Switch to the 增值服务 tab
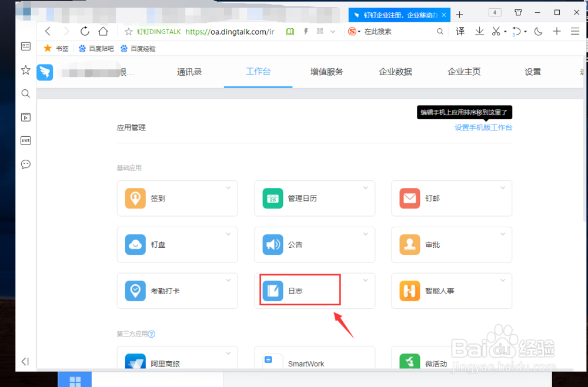588x387 pixels. click(326, 72)
